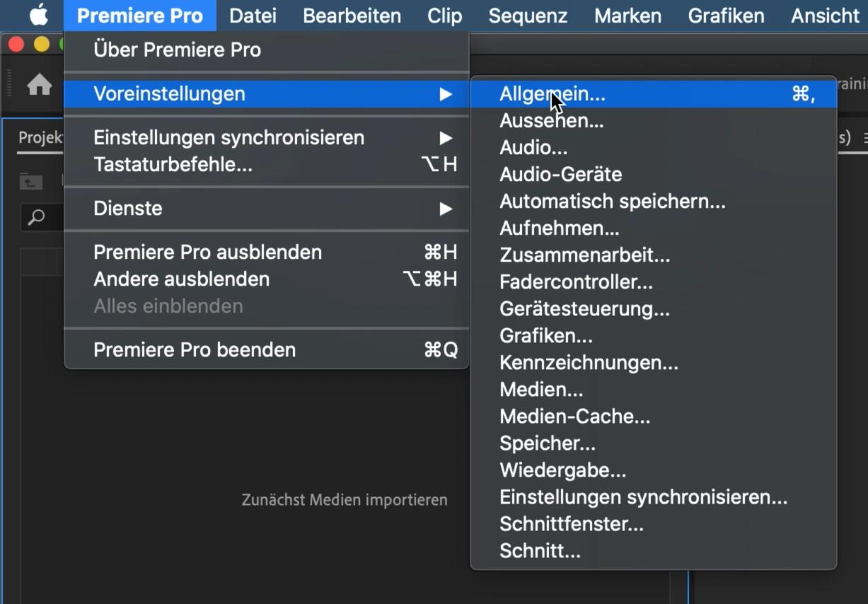868x604 pixels.
Task: Open the Apple menu
Action: pos(38,15)
